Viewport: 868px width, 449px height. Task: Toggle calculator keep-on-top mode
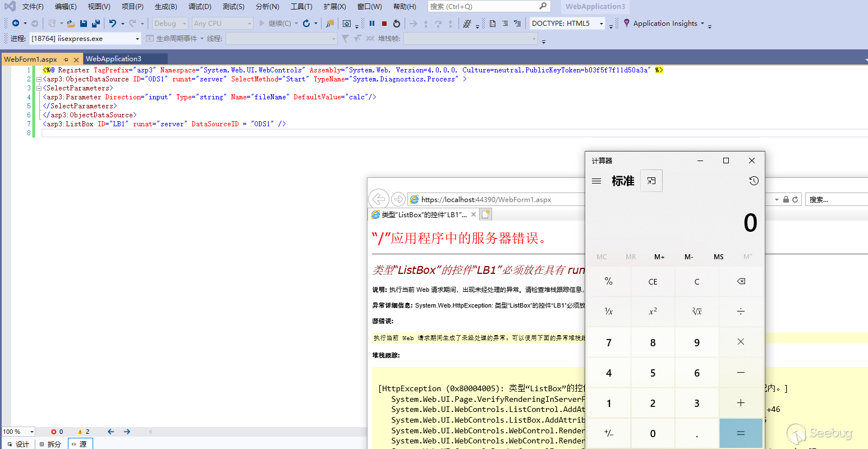point(651,181)
